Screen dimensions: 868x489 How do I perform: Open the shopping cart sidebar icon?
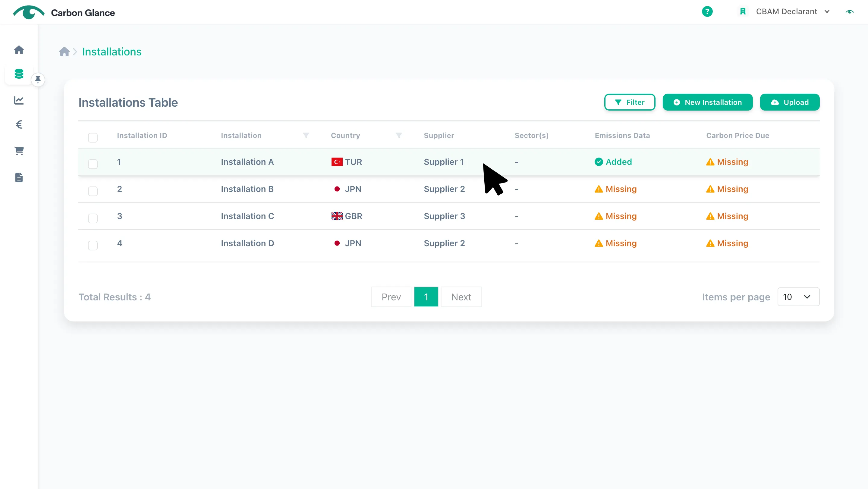pyautogui.click(x=19, y=151)
